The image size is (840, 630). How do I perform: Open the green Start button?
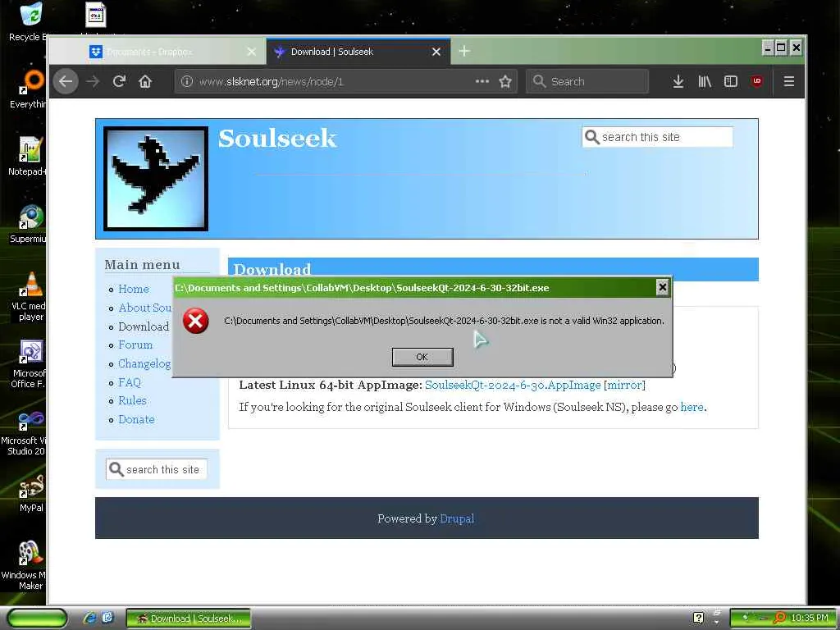pos(38,619)
